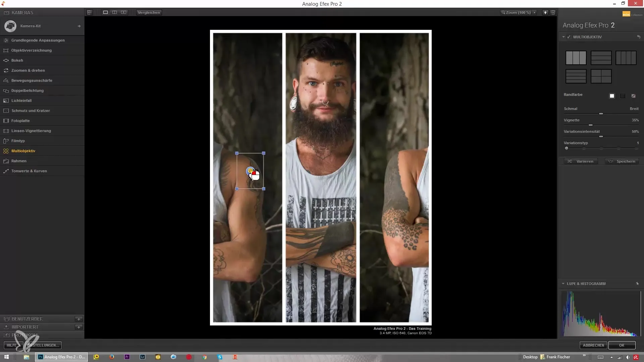This screenshot has width=644, height=362.
Task: Collapse the Lupe & Histogramm section
Action: 563,284
